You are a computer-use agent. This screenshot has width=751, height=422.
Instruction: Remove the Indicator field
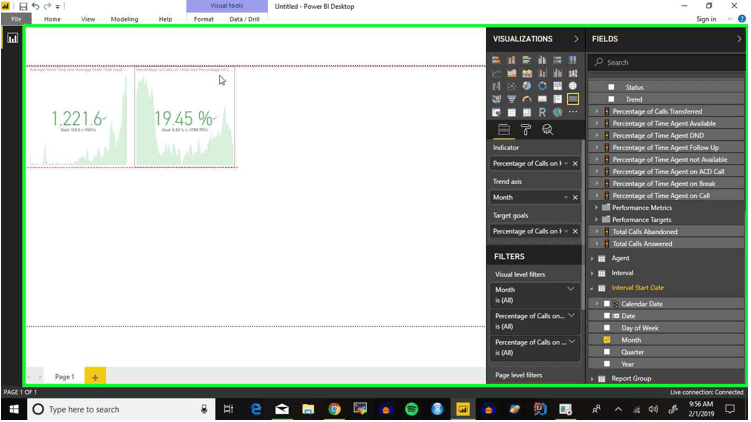pyautogui.click(x=575, y=163)
